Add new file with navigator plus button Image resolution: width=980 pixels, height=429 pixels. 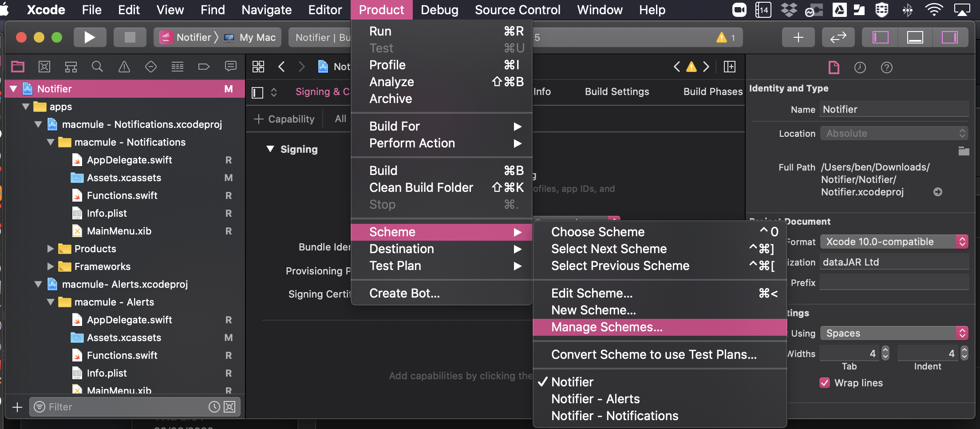17,407
